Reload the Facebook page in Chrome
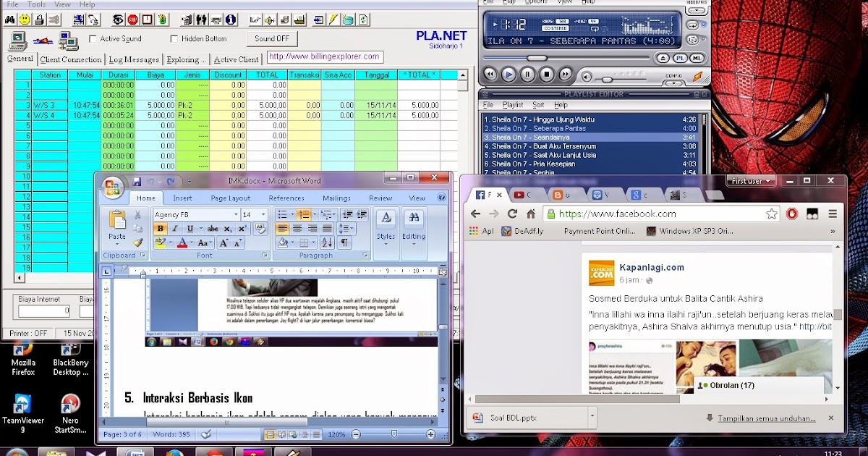The height and width of the screenshot is (456, 868). pyautogui.click(x=512, y=214)
